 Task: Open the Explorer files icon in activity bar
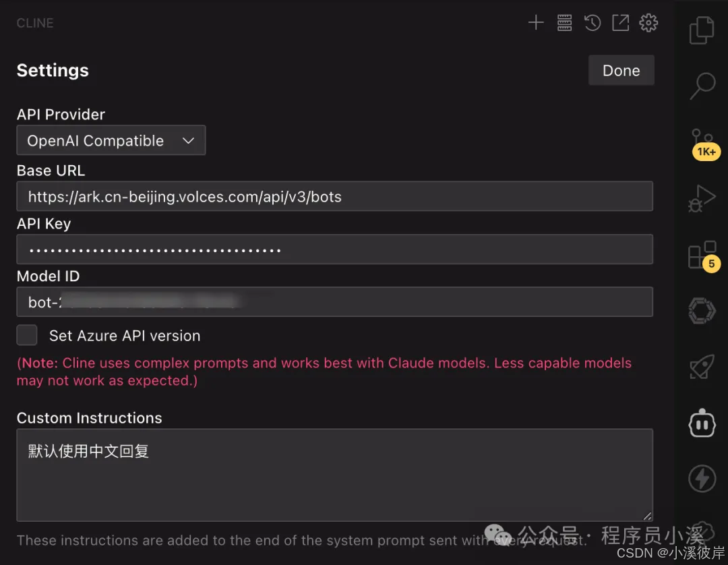coord(702,30)
